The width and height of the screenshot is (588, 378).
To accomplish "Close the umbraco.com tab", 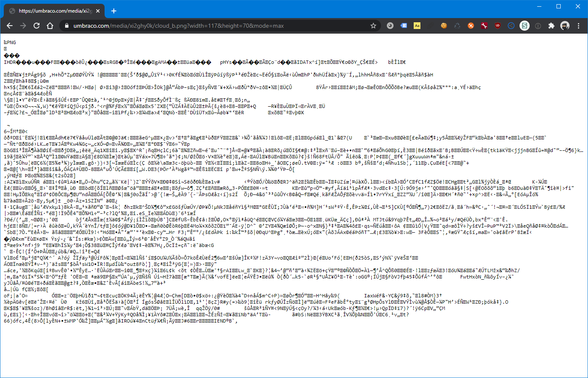I will [98, 10].
